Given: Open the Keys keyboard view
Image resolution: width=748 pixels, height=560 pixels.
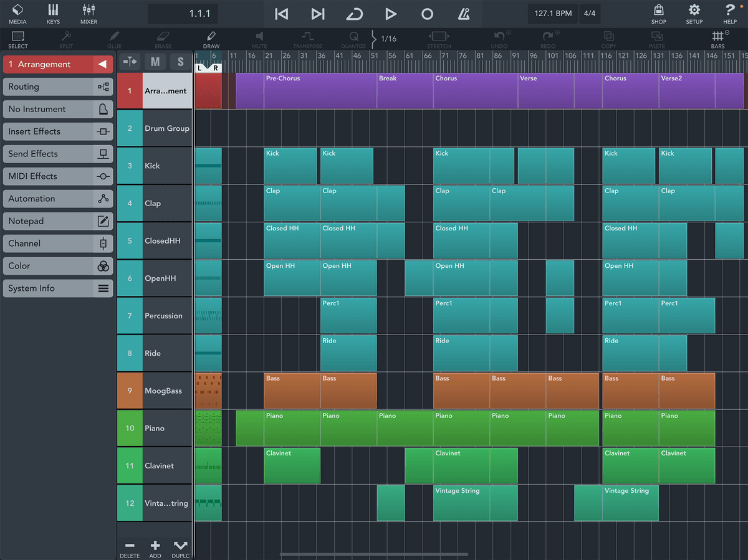Looking at the screenshot, I should pos(53,14).
